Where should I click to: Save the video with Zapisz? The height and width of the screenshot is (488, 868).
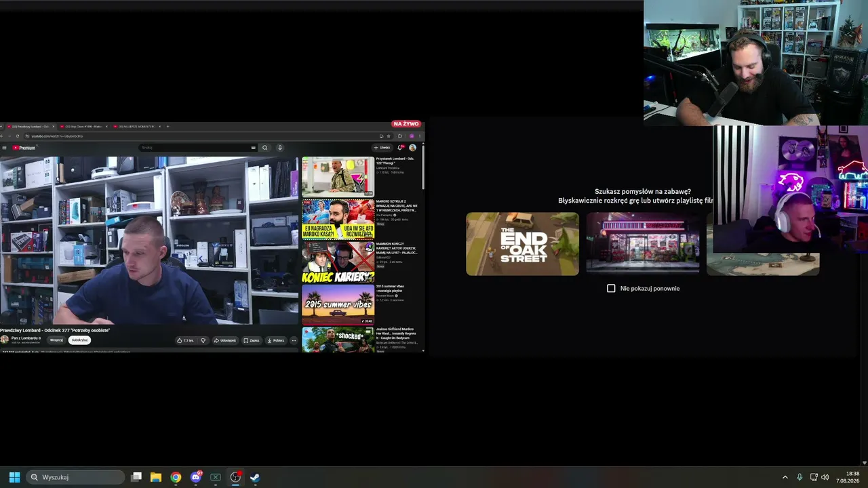tap(252, 340)
